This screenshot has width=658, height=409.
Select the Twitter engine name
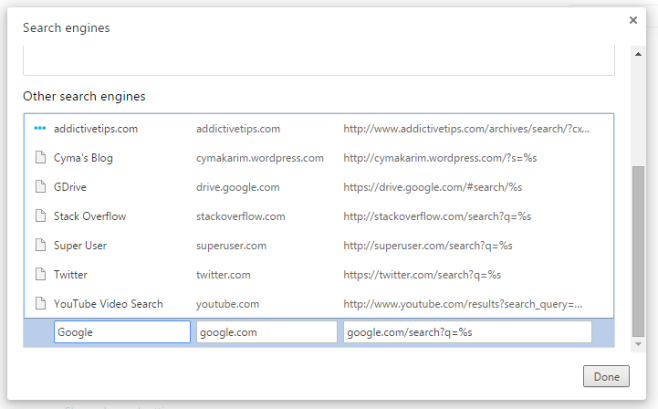pos(70,274)
